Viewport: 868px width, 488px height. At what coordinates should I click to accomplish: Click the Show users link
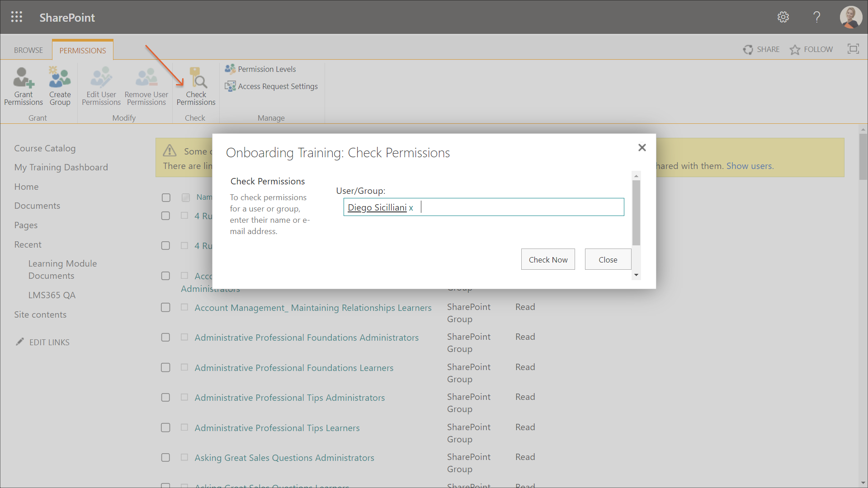[x=750, y=166]
